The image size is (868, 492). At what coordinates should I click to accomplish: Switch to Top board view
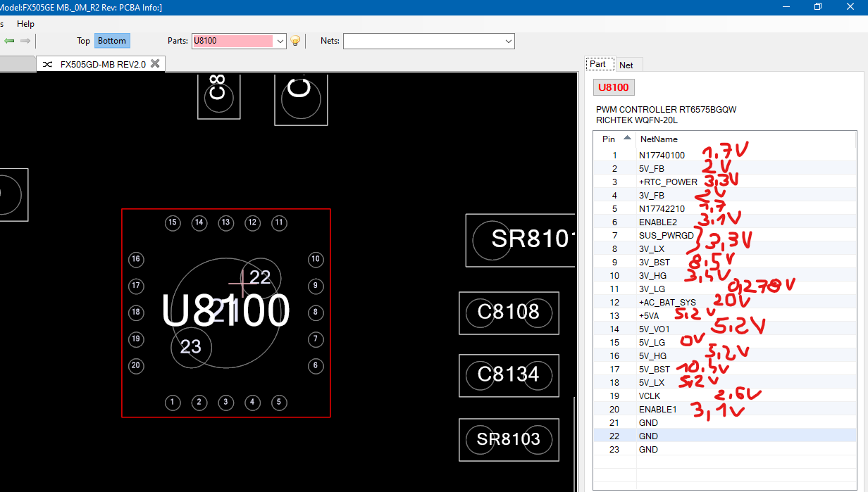[83, 41]
